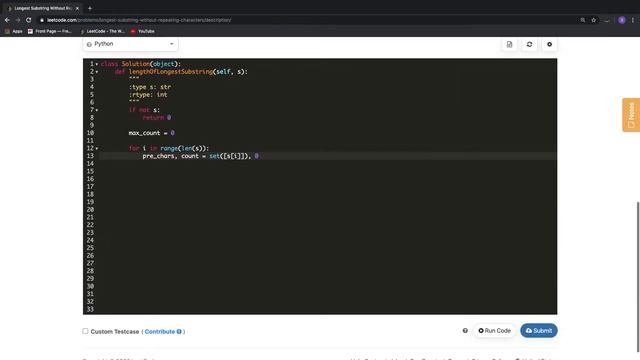Image resolution: width=640 pixels, height=360 pixels.
Task: Click the Run Code button
Action: tap(494, 331)
